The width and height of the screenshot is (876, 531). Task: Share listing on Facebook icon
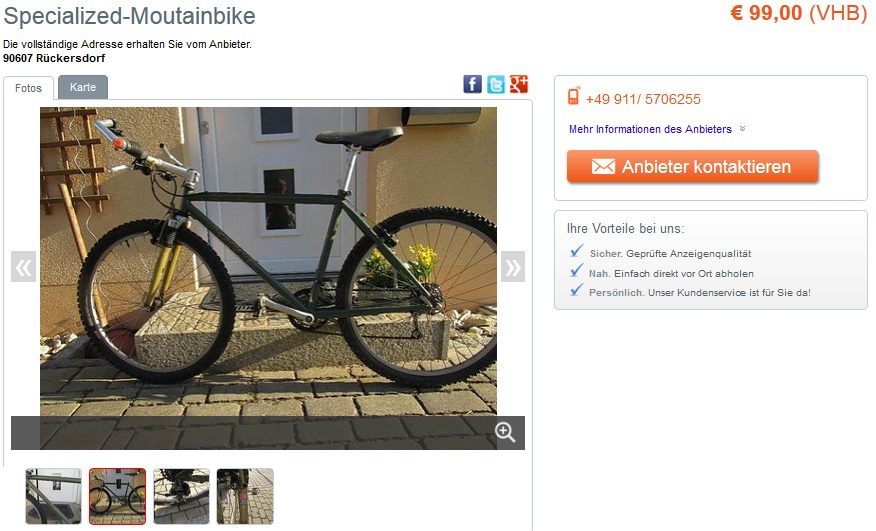pos(472,84)
